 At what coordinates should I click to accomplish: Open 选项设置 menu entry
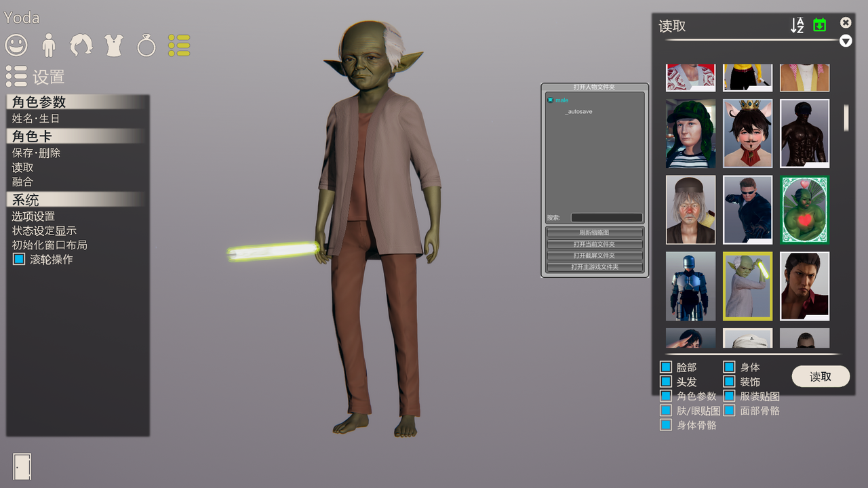pos(33,216)
